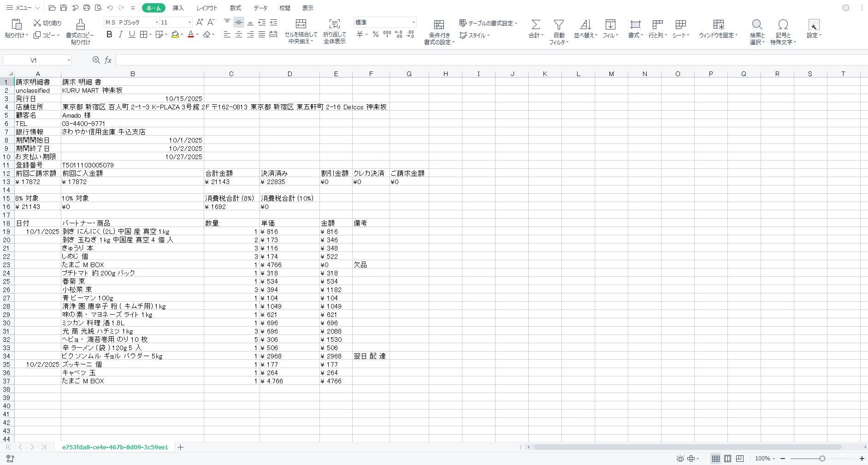Click the fill フィル icon
This screenshot has height=465, width=868.
610,24
